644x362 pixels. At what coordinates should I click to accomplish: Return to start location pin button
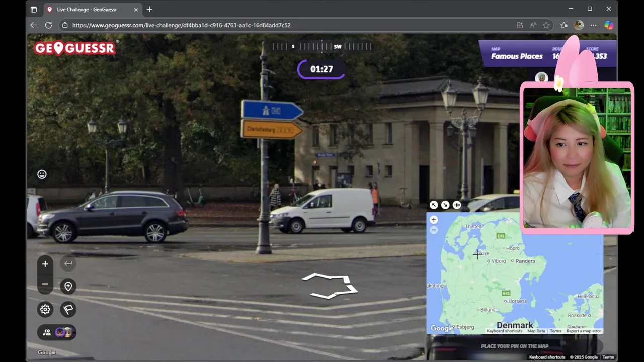tap(68, 286)
